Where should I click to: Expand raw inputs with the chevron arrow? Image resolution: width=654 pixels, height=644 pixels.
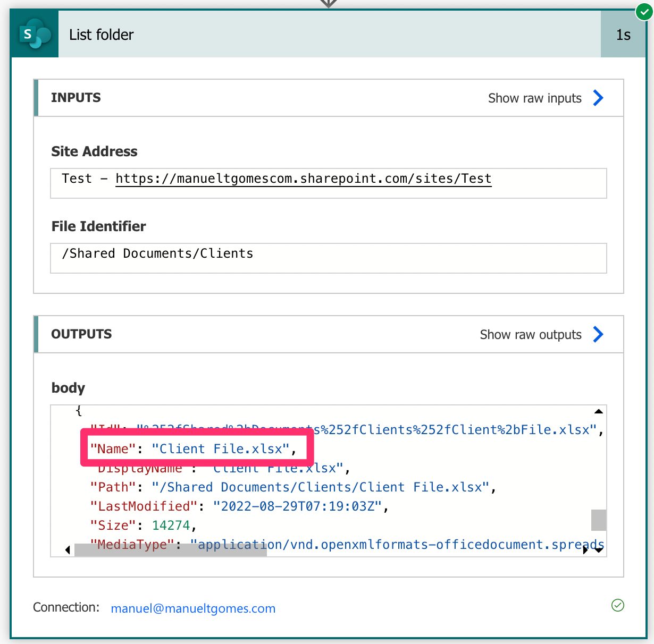tap(598, 98)
